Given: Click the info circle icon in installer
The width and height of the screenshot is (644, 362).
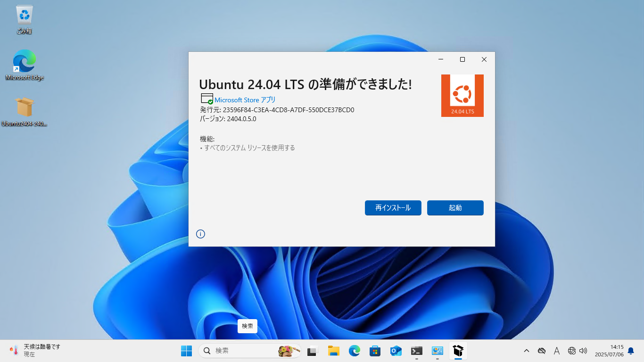Looking at the screenshot, I should [200, 234].
